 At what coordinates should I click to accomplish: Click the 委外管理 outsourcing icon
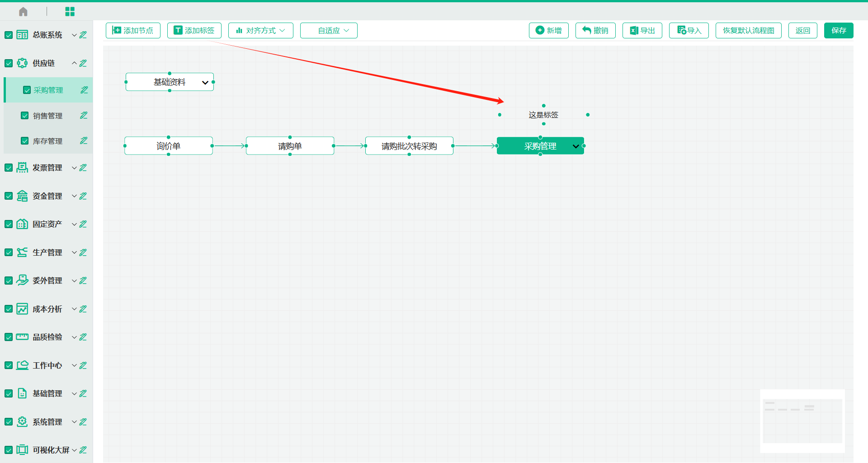[x=22, y=281]
